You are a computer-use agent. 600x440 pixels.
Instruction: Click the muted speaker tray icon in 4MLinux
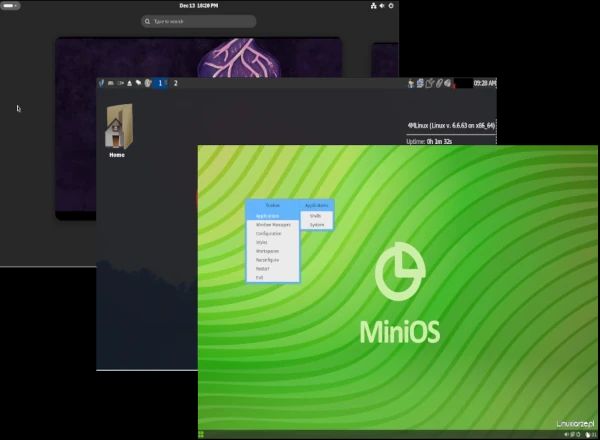coord(448,83)
